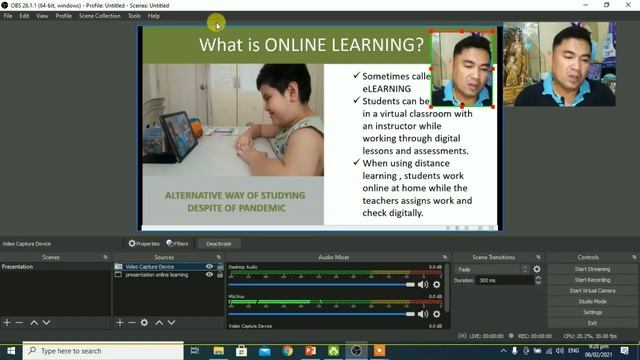640x360 pixels.
Task: Open transition properties gear icon
Action: pos(537,269)
